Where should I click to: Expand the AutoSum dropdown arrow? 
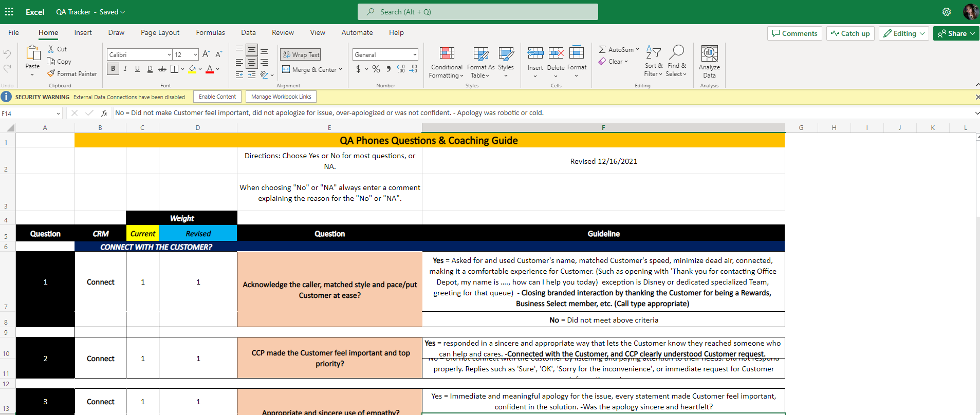tap(638, 49)
